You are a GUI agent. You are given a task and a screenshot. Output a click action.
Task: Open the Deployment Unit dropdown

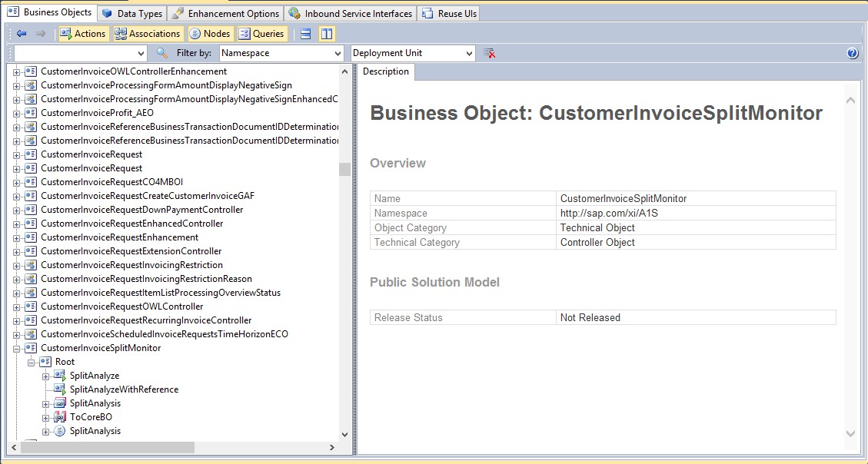pos(469,53)
